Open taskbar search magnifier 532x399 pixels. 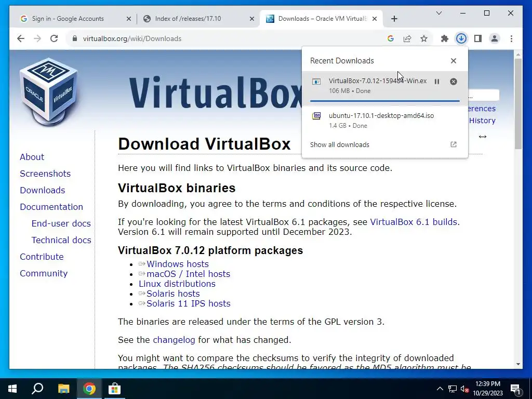coord(37,389)
